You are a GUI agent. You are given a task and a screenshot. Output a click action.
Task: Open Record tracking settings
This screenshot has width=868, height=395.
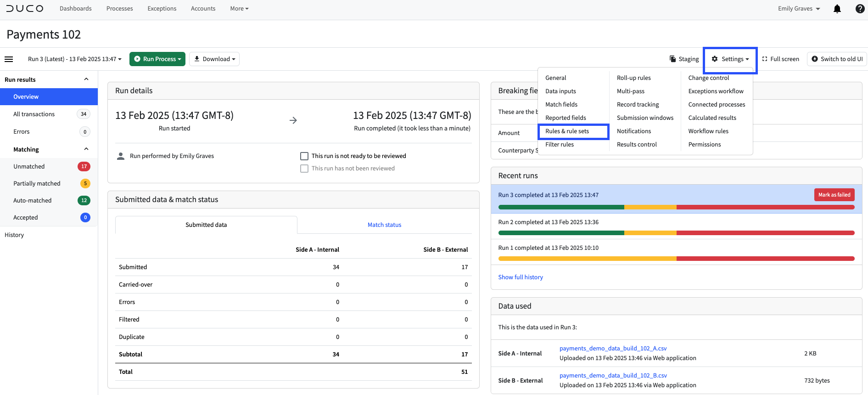[x=638, y=105]
